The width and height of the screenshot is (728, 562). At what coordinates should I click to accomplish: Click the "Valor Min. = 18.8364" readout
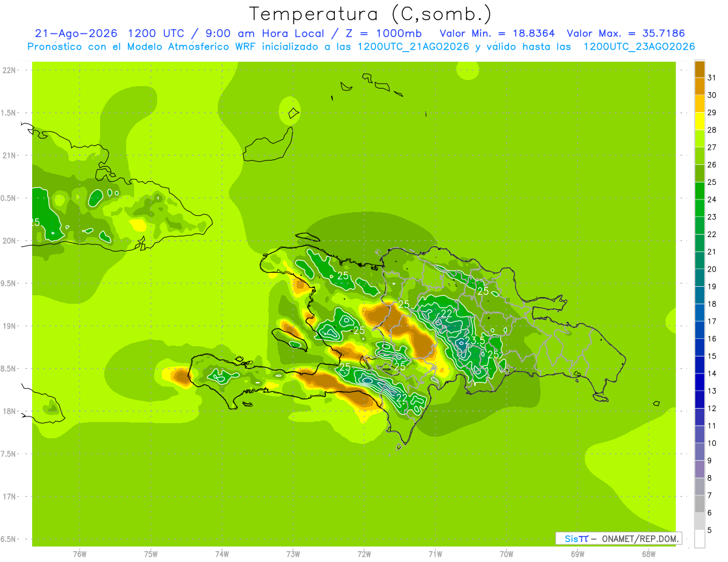pos(497,33)
